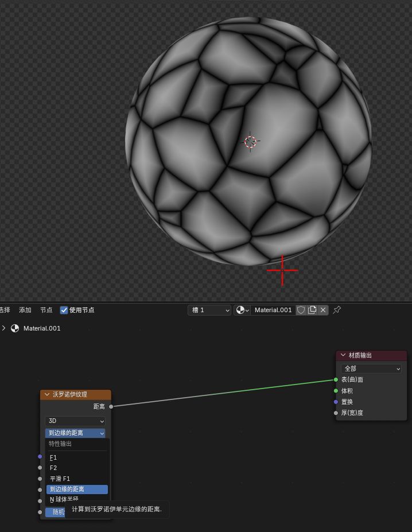This screenshot has width=412, height=532.
Task: Collapse the 沃罗诺伊纹理 node
Action: pyautogui.click(x=47, y=395)
